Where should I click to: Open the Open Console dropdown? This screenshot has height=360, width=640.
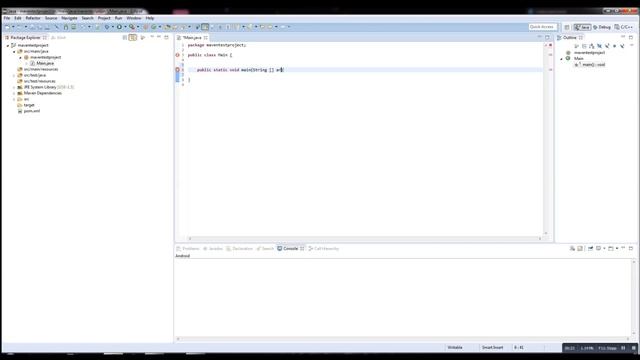coord(617,248)
